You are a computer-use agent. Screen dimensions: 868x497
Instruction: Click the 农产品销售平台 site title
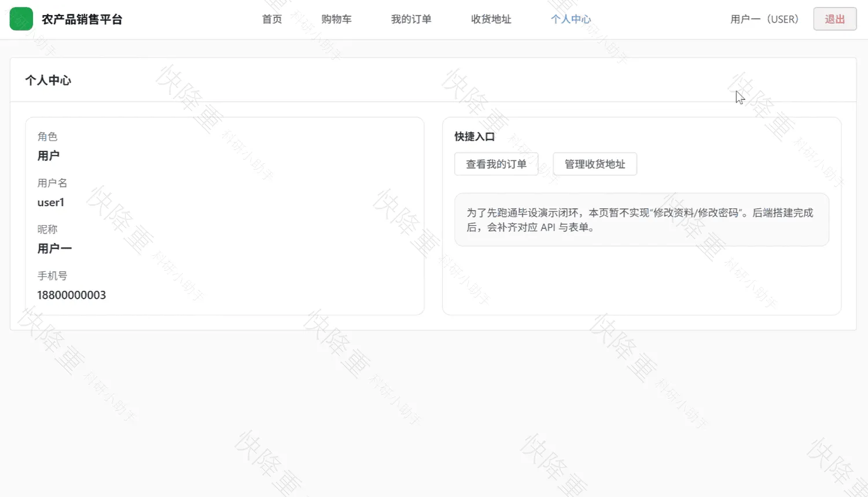[x=82, y=19]
